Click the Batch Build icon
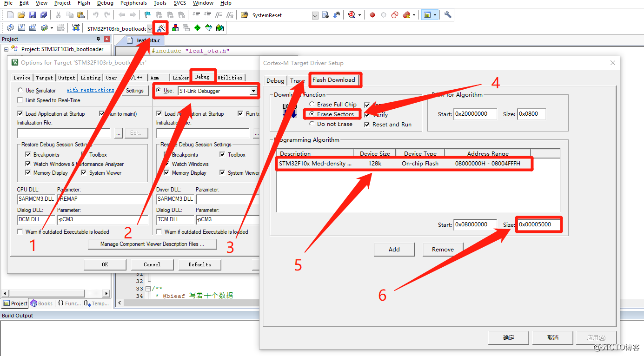 44,28
